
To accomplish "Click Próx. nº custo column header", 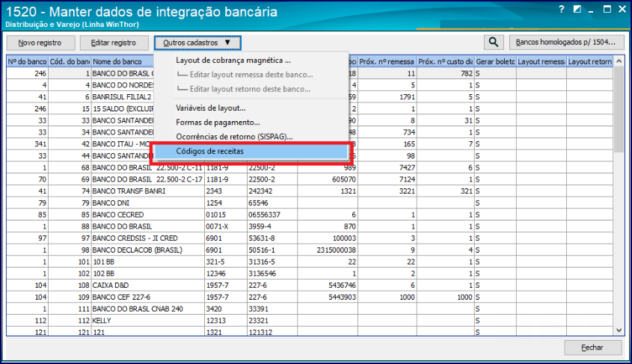I will coord(445,61).
